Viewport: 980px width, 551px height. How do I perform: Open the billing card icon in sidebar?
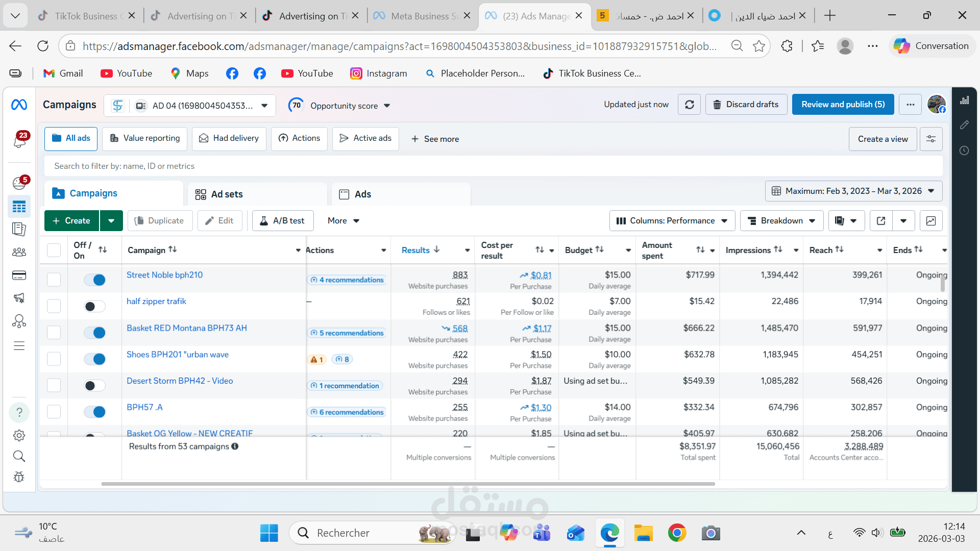[19, 275]
